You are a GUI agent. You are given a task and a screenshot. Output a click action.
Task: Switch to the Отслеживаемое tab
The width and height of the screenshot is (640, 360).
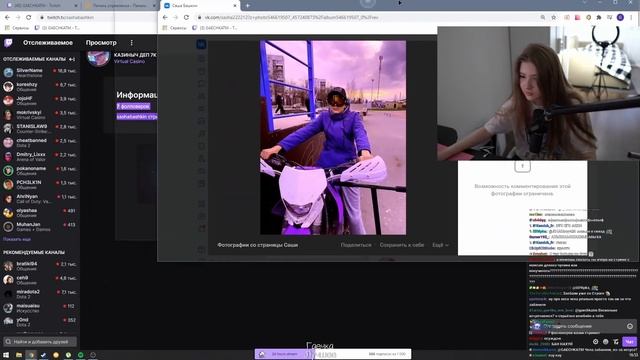tap(48, 42)
